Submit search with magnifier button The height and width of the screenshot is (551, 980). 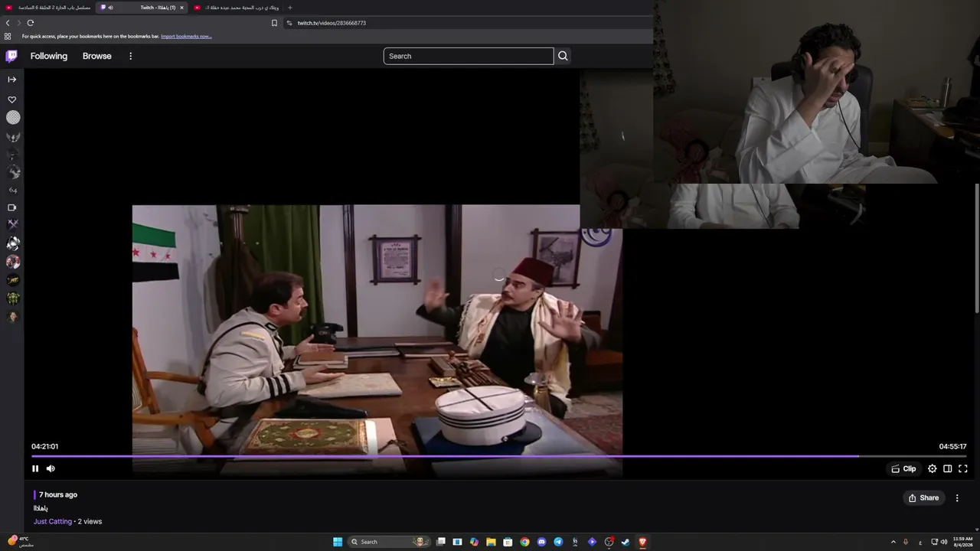563,56
